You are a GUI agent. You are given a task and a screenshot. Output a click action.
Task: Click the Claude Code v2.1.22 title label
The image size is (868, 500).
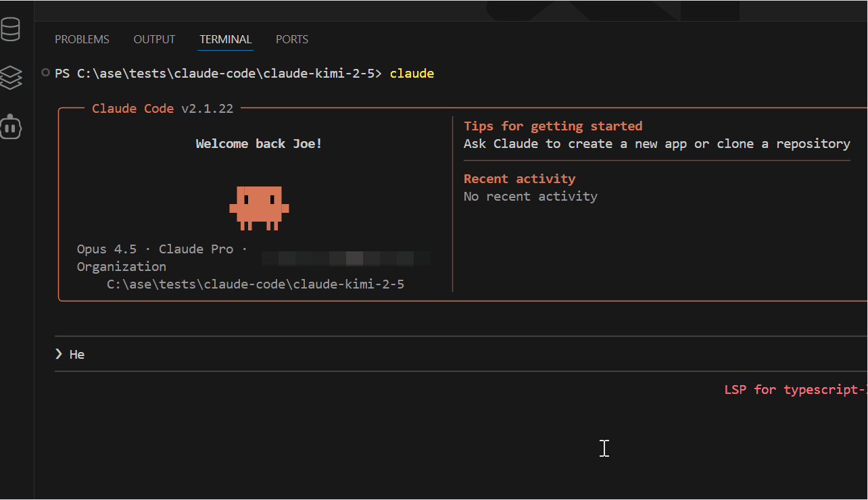pos(162,108)
